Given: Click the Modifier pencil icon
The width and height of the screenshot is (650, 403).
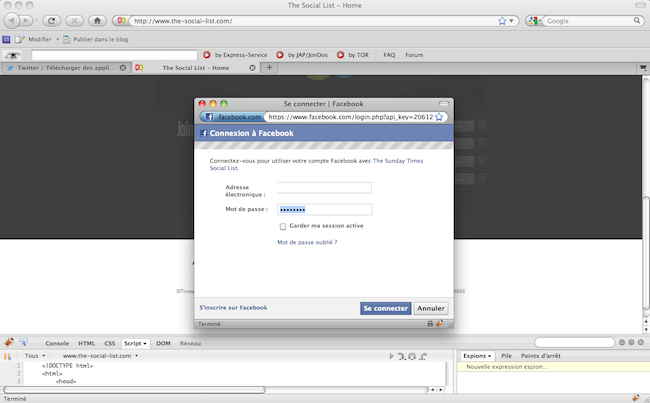Looking at the screenshot, I should click(19, 39).
